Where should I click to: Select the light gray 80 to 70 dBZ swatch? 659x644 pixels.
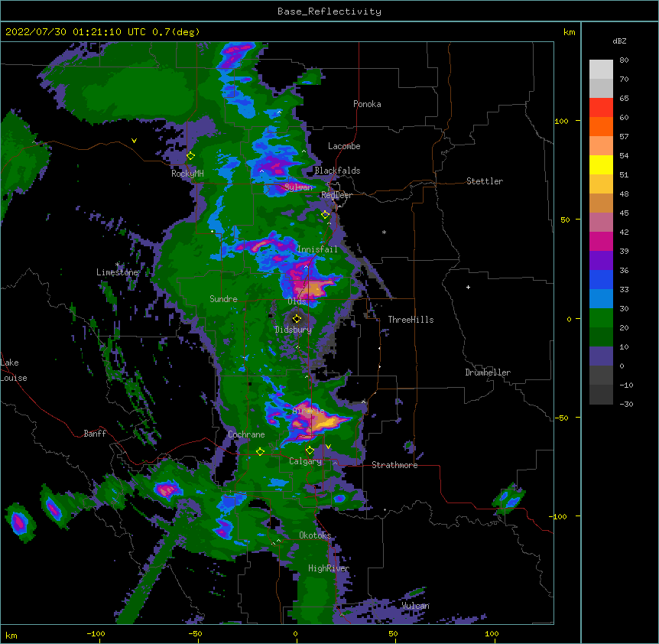601,70
